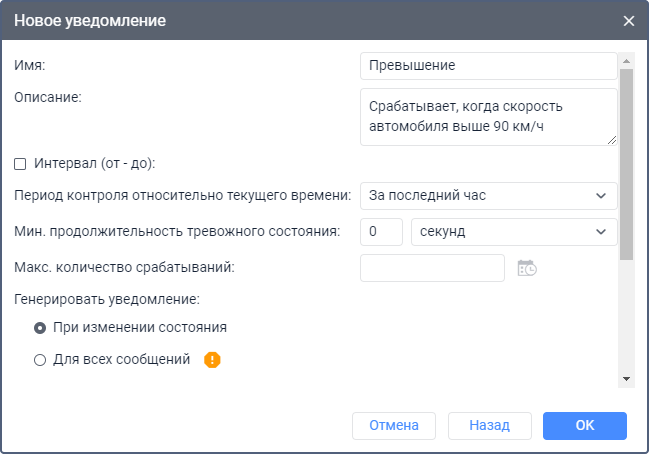Click the Имя field containing Превышение
This screenshot has height=454, width=649.
pos(488,66)
